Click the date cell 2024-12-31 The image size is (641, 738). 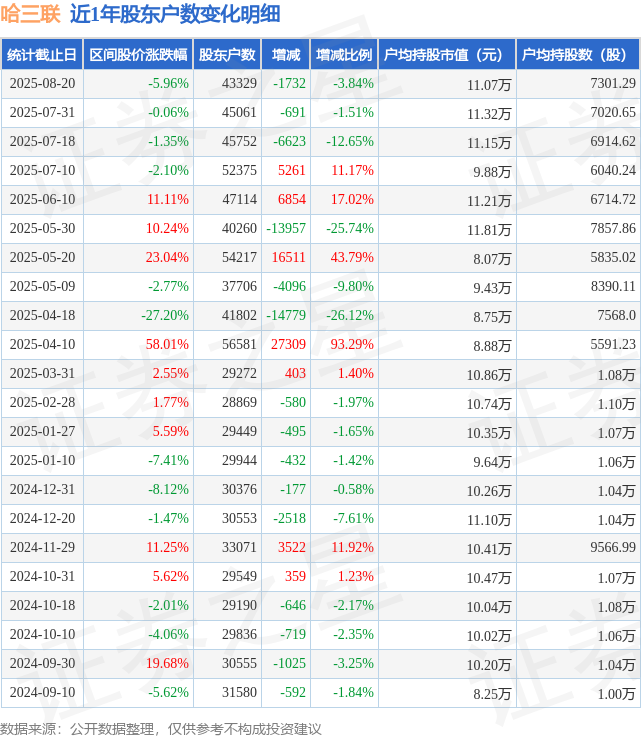(x=42, y=489)
